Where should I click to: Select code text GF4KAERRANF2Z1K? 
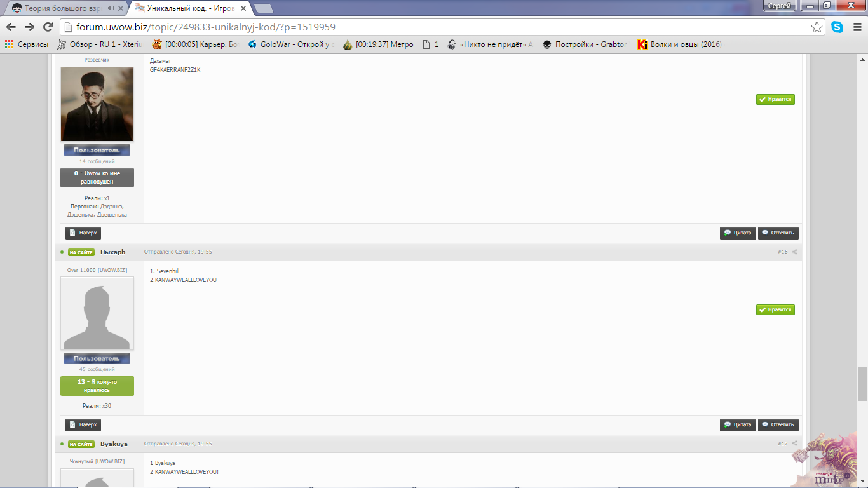[175, 70]
